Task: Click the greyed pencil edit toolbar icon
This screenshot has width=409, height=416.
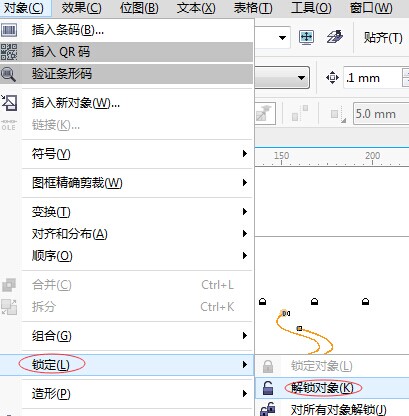Action: 265,114
